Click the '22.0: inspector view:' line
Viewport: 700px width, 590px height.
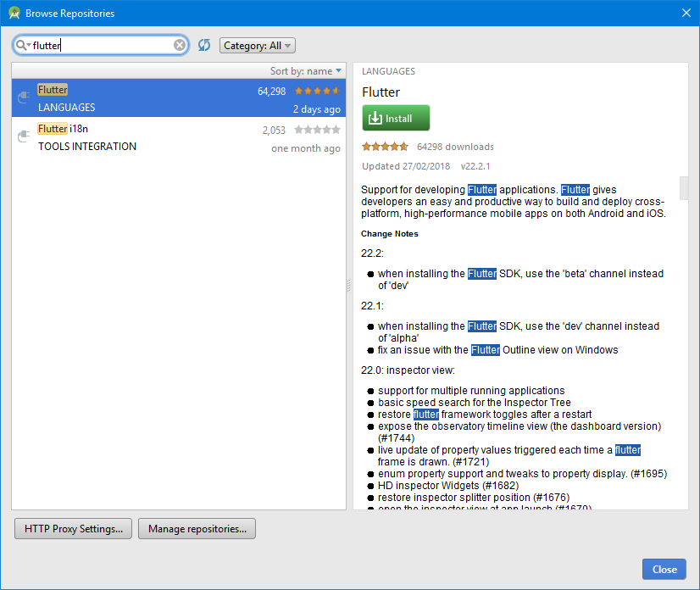click(x=408, y=370)
